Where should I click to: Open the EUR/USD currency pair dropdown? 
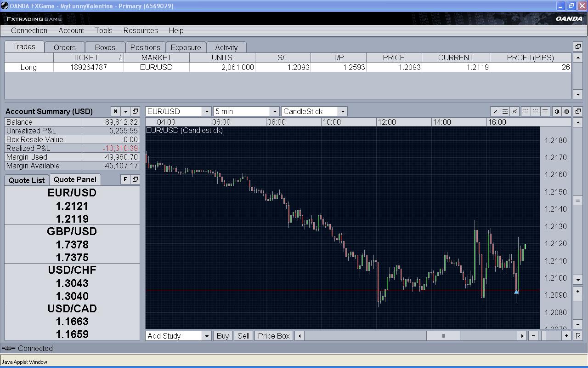coord(207,111)
